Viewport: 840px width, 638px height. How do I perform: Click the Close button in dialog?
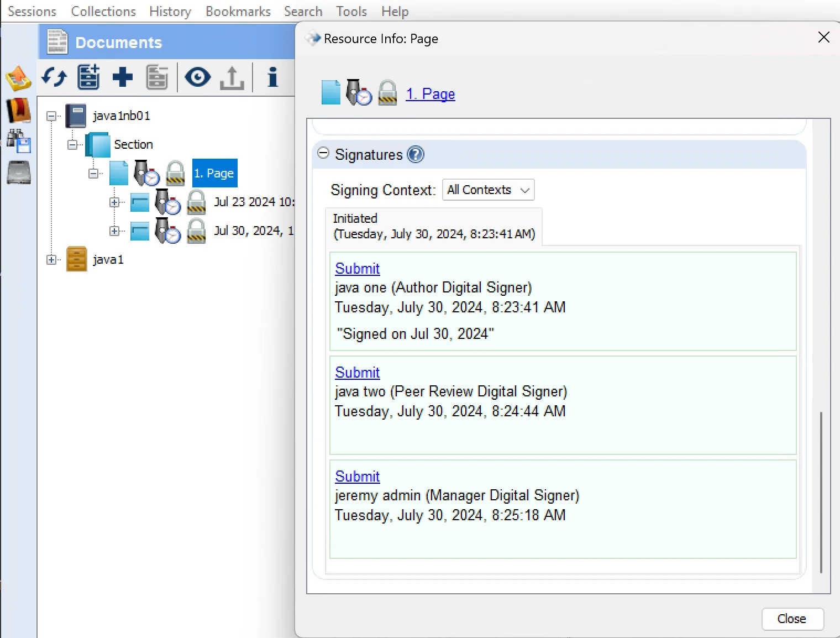point(792,619)
